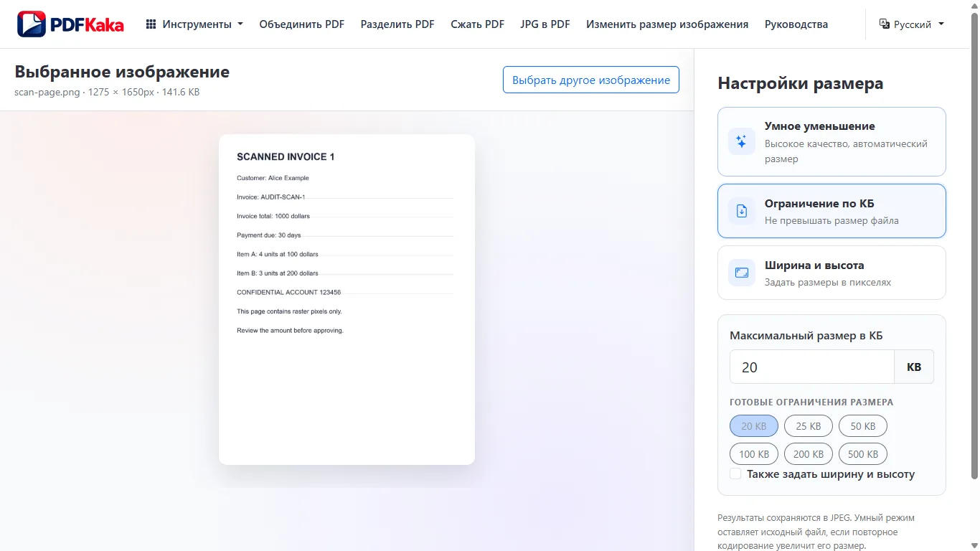The width and height of the screenshot is (980, 551).
Task: Click the Максимальный размер в КБ input field
Action: click(812, 367)
